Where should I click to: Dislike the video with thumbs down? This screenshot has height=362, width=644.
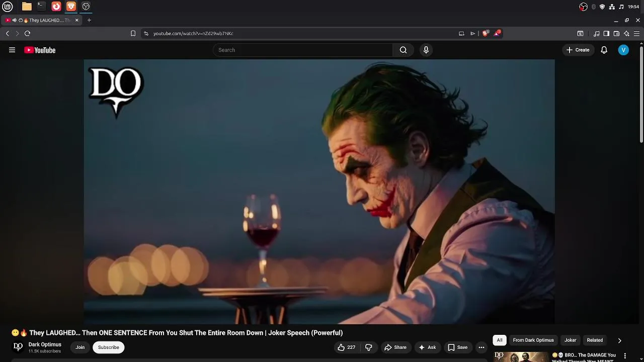coord(369,347)
